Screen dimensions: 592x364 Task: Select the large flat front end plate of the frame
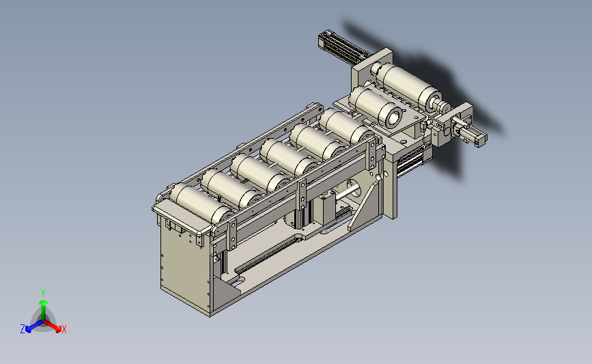185,264
